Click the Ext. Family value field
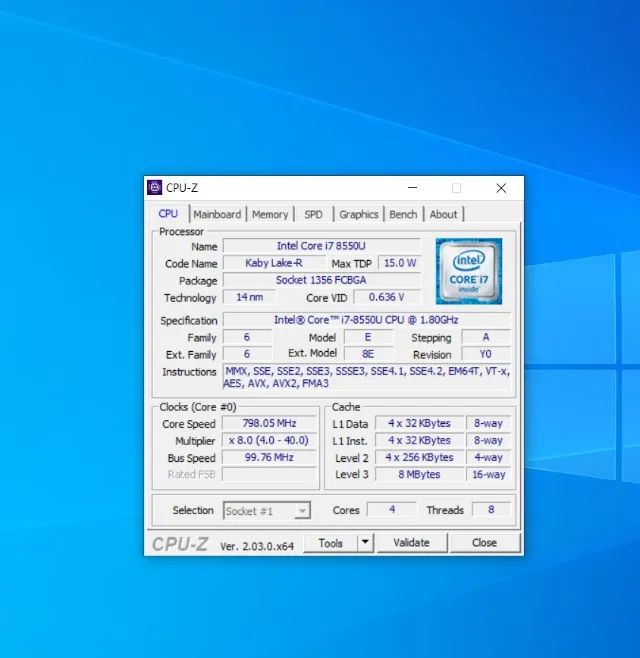Viewport: 640px width, 658px height. [x=247, y=354]
